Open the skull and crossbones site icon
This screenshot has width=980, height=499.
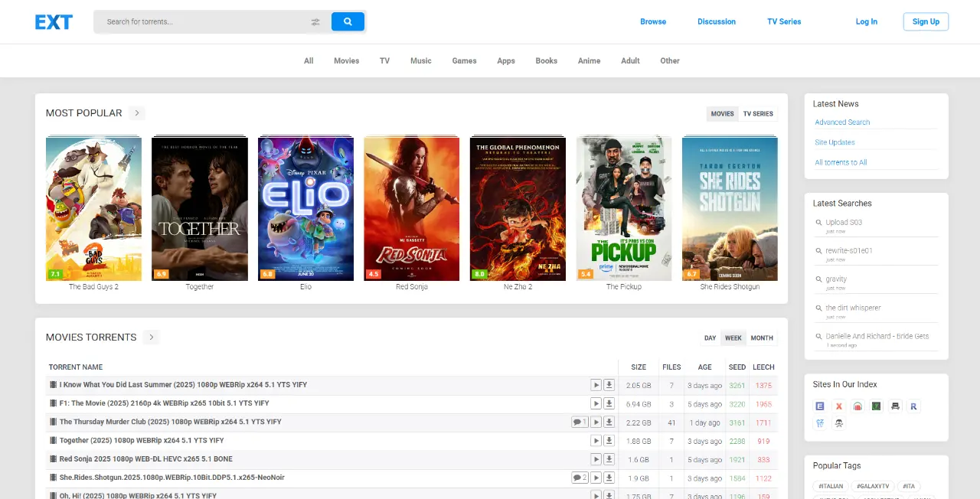pyautogui.click(x=839, y=423)
